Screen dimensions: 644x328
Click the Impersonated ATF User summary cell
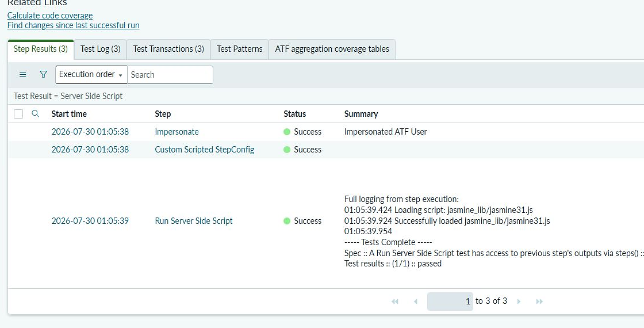pos(386,132)
